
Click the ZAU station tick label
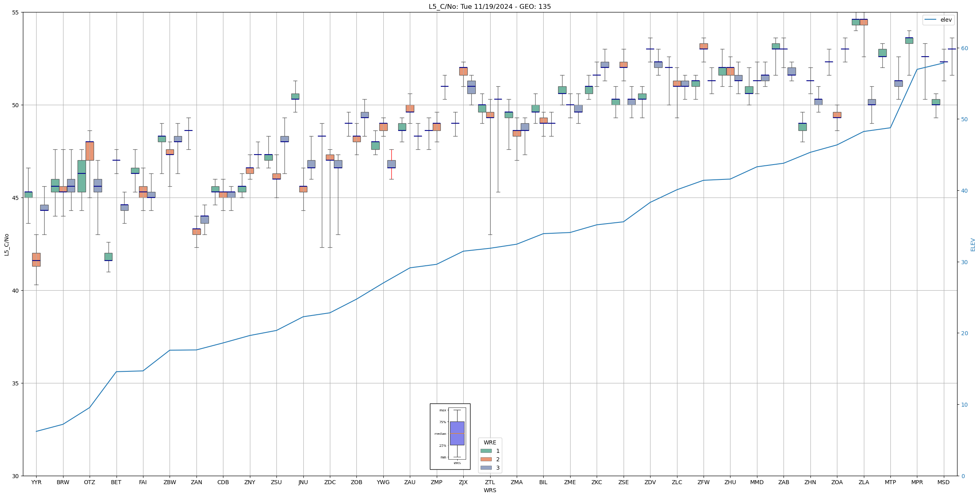tap(410, 482)
